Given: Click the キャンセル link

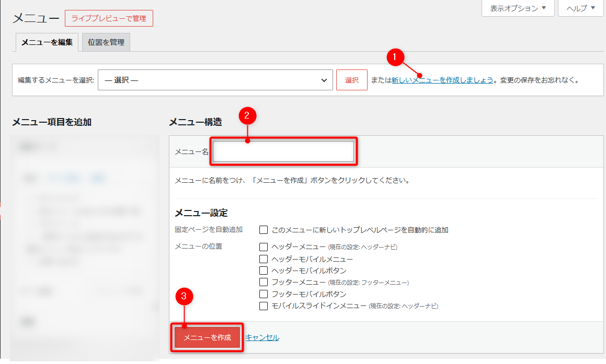Looking at the screenshot, I should [x=262, y=337].
